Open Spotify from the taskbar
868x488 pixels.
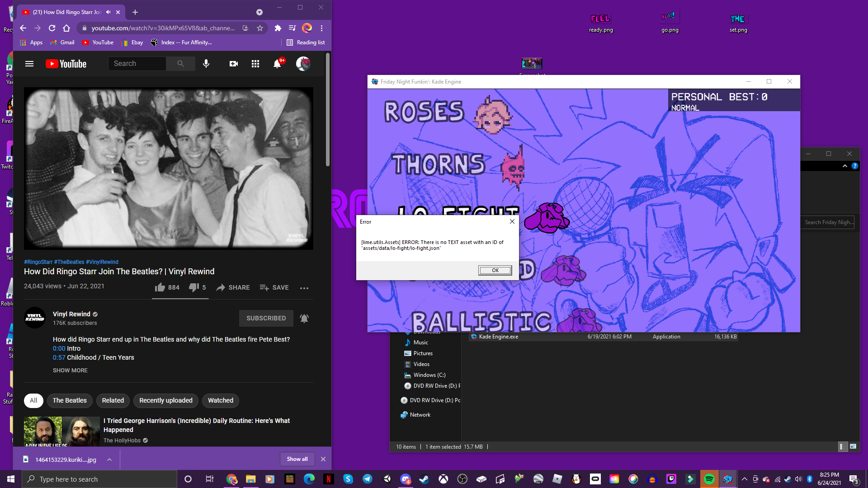709,479
